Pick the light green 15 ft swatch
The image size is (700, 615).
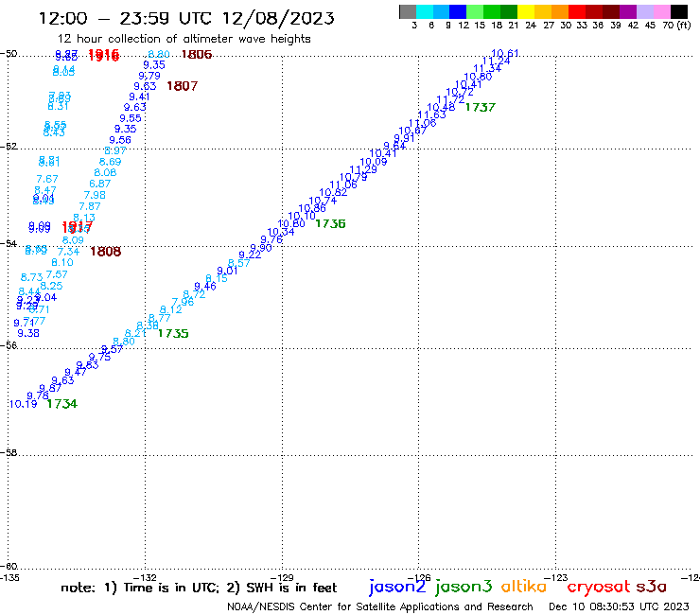click(x=475, y=11)
